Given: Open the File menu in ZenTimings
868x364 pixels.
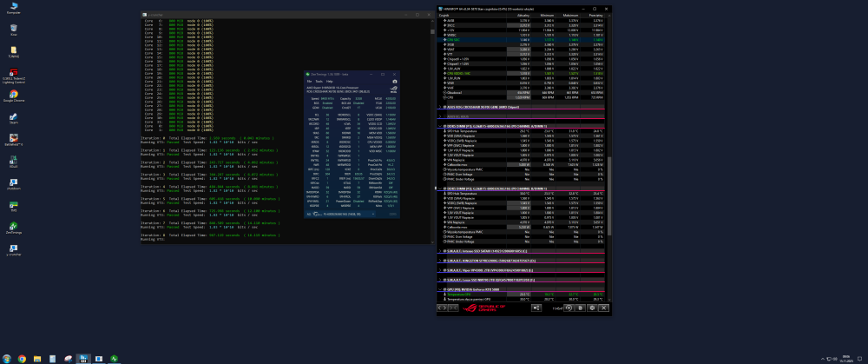Looking at the screenshot, I should 310,81.
